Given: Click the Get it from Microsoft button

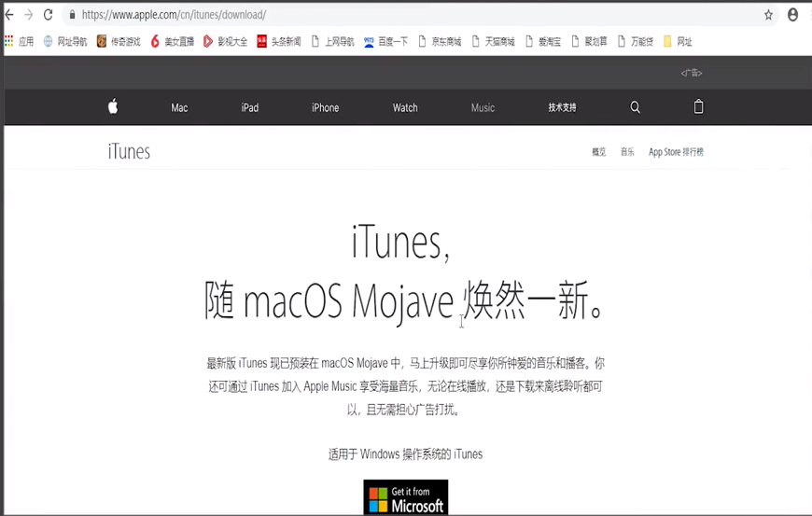Looking at the screenshot, I should 405,498.
